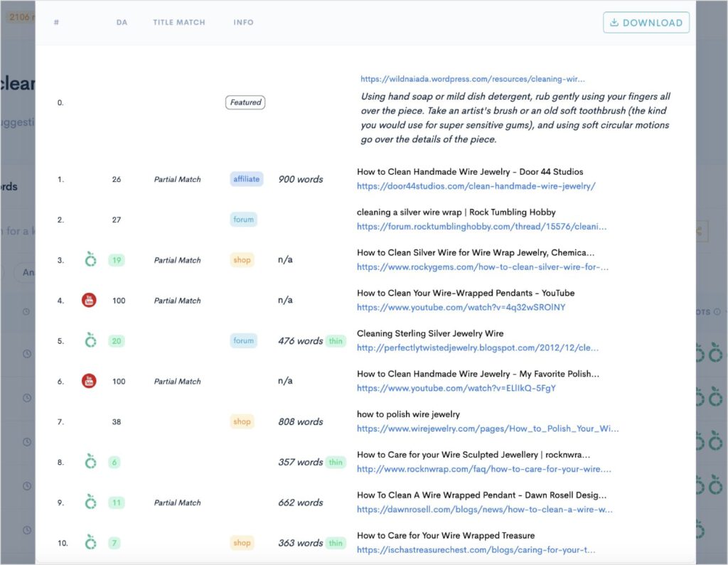Click the green citrus icon in row 8
The height and width of the screenshot is (565, 728).
(90, 462)
